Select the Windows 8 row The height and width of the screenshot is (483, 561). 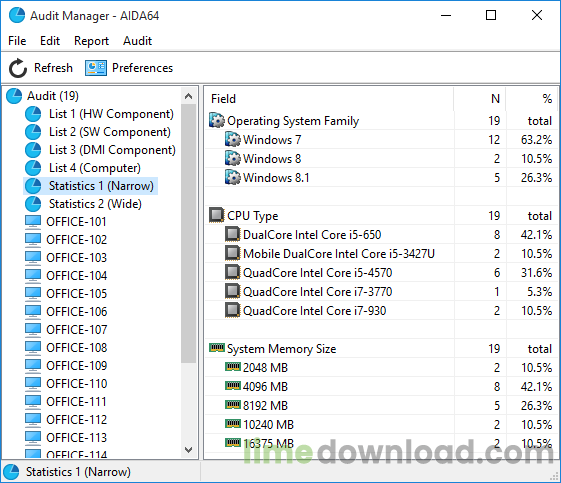[381, 158]
